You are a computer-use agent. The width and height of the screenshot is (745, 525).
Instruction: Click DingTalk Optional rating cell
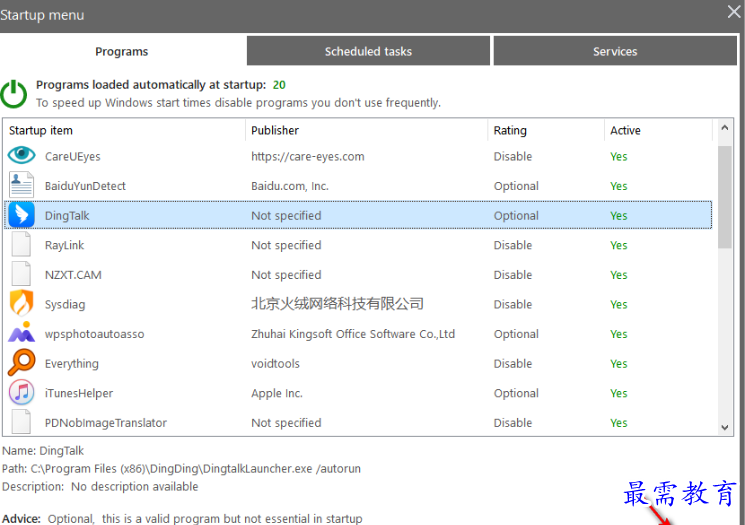516,216
